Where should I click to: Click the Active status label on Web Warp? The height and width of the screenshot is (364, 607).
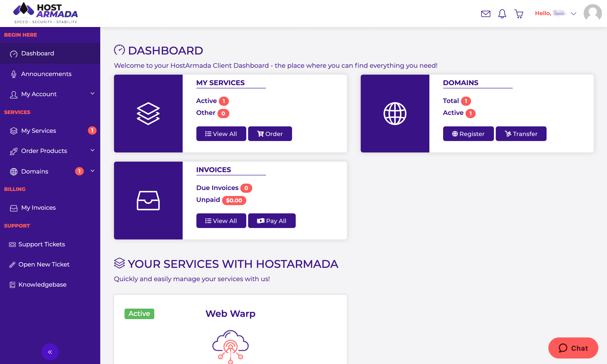tap(139, 314)
